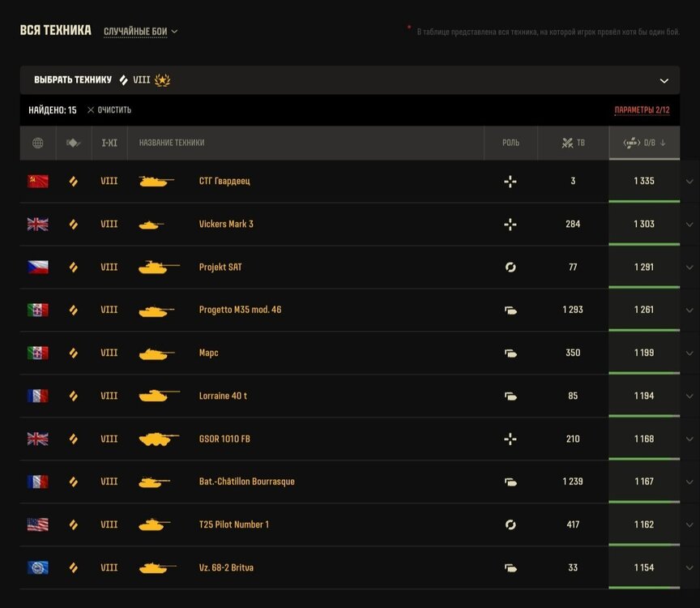Screen dimensions: 700x608
Task: Click the Italian flag in Progetto M35 row
Action: tap(38, 310)
